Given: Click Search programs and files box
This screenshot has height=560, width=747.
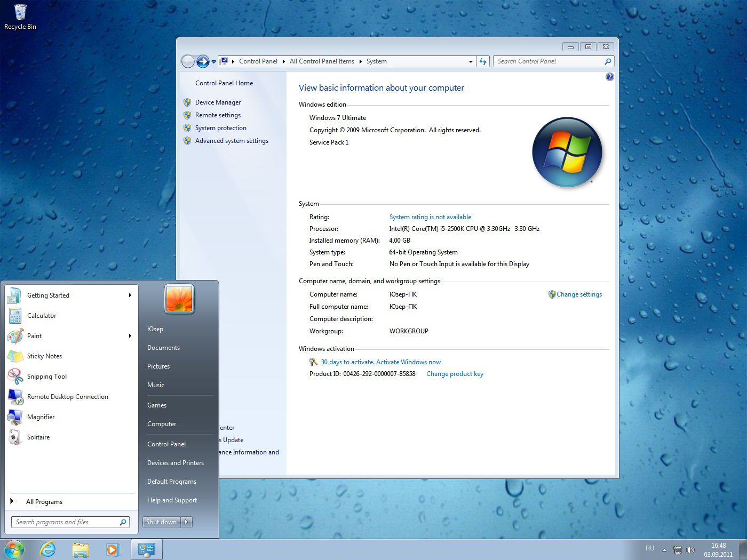Looking at the screenshot, I should click(70, 522).
